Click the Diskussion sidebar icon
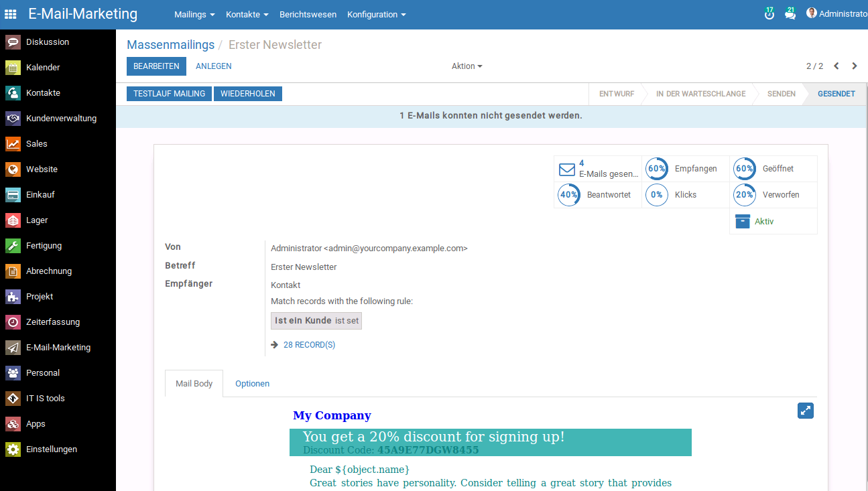Image resolution: width=868 pixels, height=491 pixels. (x=13, y=42)
